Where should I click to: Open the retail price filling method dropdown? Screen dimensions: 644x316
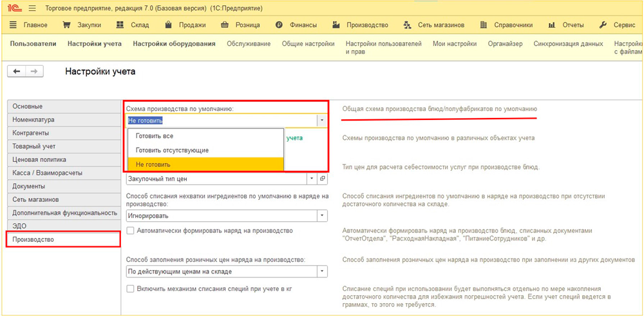321,272
